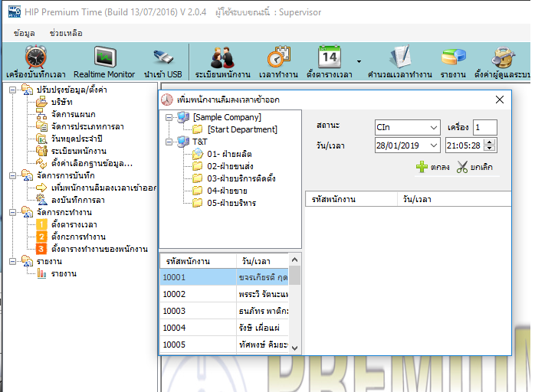The width and height of the screenshot is (535, 392).
Task: Collapse the ปรับปรุงข้อมูล/ตั้งค่า tree node
Action: pos(12,90)
